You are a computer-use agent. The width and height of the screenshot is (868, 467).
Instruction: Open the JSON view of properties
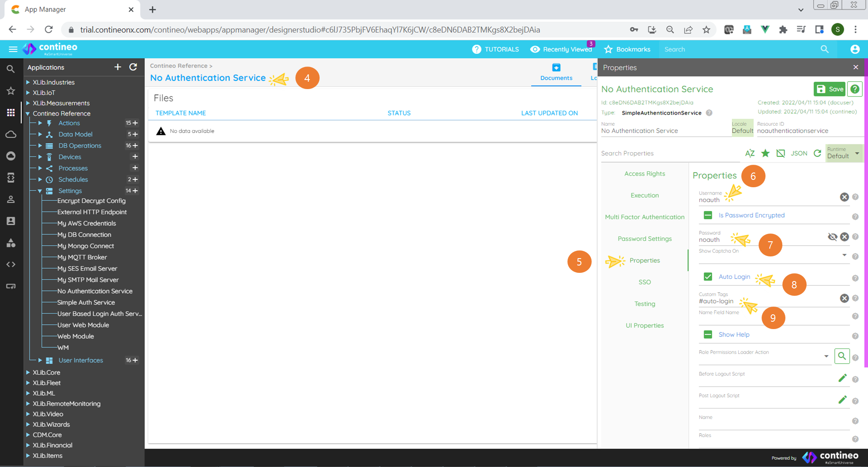(799, 153)
